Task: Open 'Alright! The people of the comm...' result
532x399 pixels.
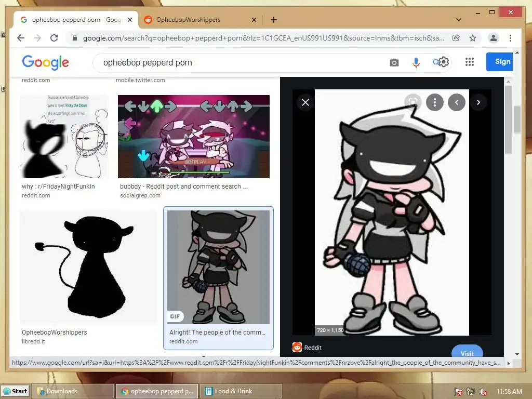Action: click(218, 332)
